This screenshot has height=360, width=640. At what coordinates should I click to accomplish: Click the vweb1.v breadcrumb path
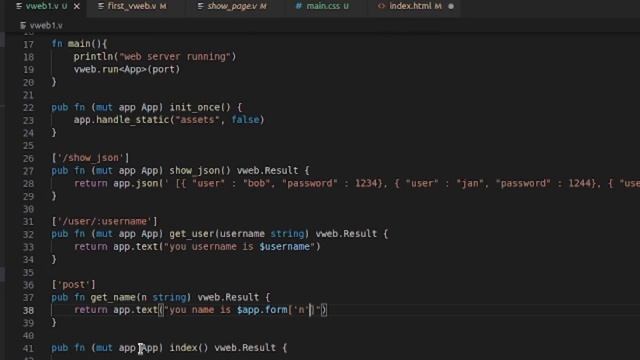click(46, 25)
